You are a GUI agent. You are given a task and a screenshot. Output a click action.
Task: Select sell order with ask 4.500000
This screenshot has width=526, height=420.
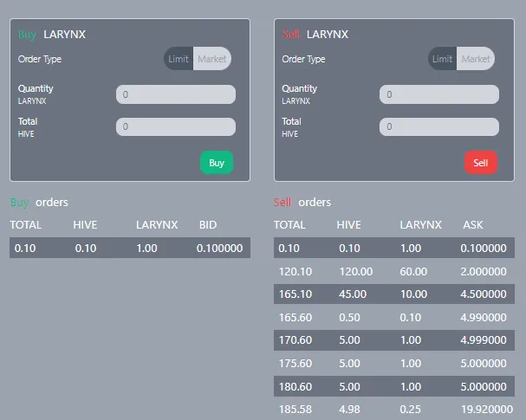(394, 294)
